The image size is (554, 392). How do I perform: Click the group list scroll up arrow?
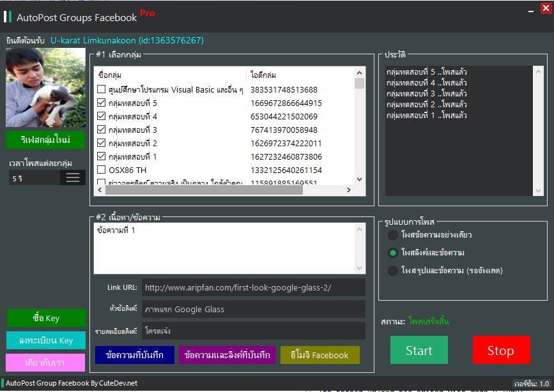coord(359,73)
